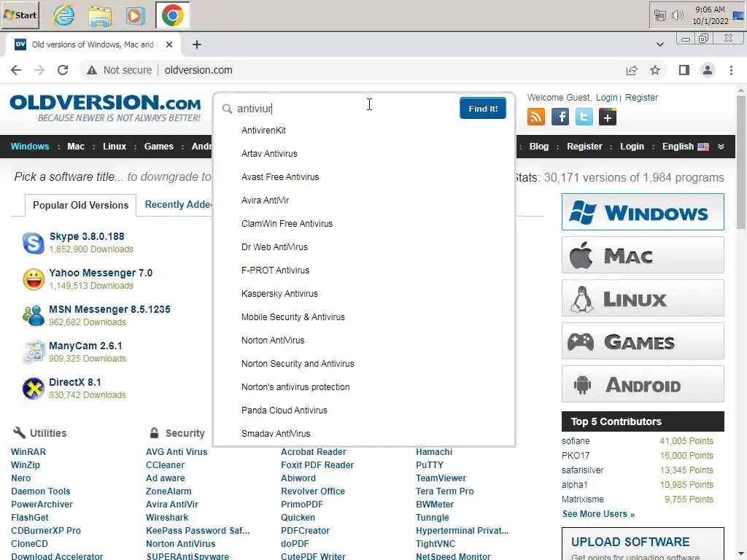The width and height of the screenshot is (747, 560).
Task: Open the TeamViewer link
Action: tap(441, 478)
